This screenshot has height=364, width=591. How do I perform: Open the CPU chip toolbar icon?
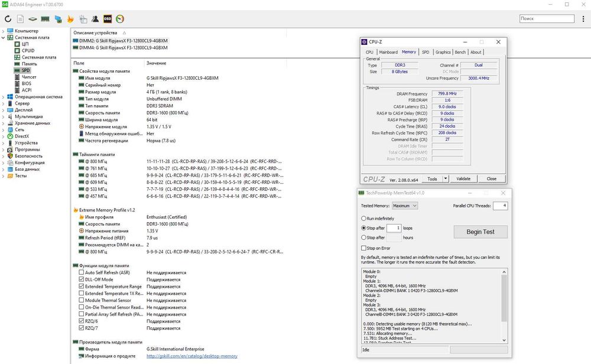(33, 19)
